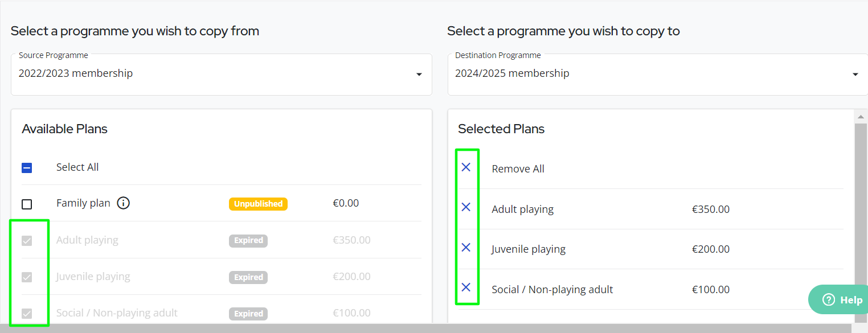Click the Social / Non-playing adult checkbox
This screenshot has width=868, height=333.
coord(27,314)
